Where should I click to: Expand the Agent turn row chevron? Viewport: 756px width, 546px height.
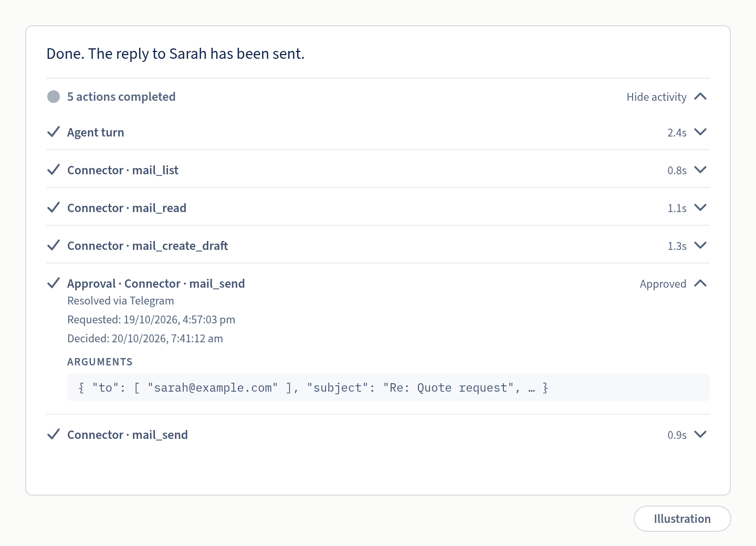tap(700, 132)
